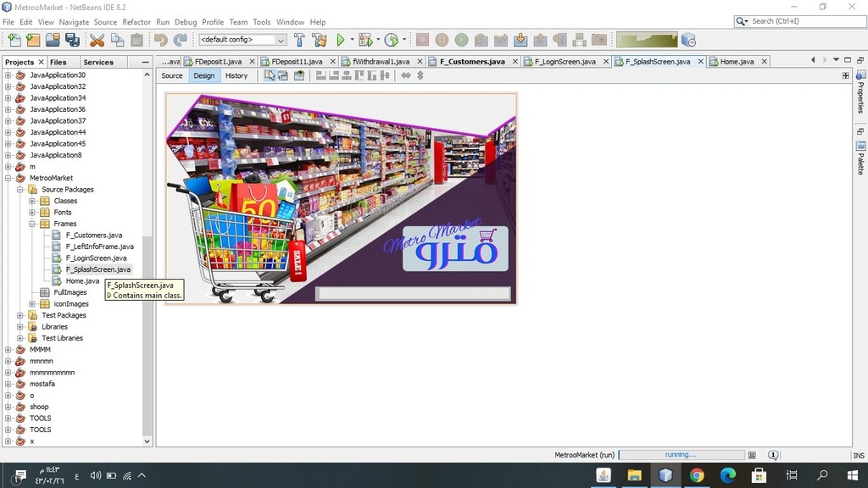Viewport: 868px width, 488px height.
Task: Switch to the F_LoginScreen.java editor tab
Action: 565,61
